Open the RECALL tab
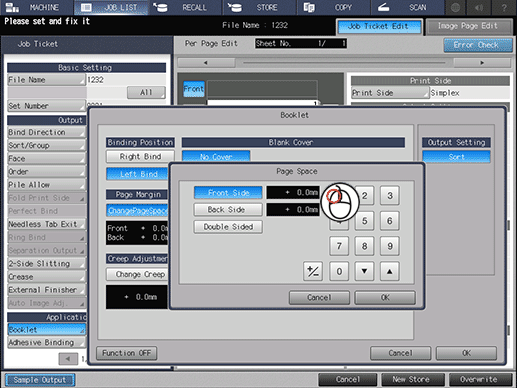This screenshot has height=388, width=517. (x=185, y=7)
